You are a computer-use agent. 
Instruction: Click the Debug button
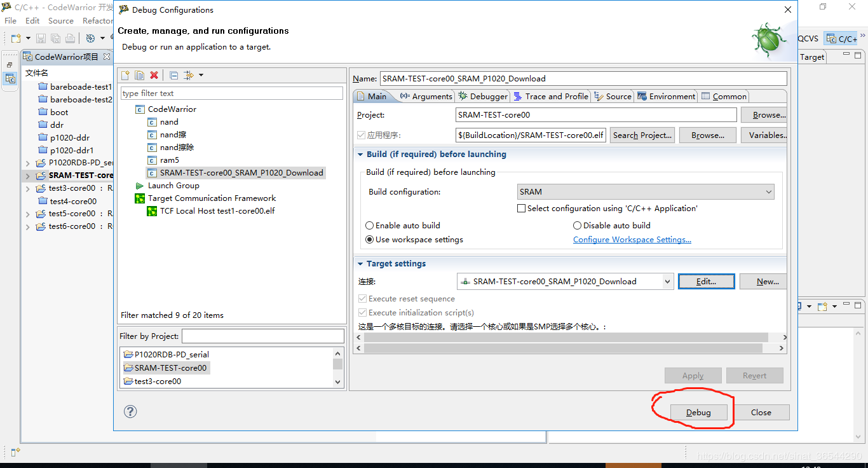698,413
